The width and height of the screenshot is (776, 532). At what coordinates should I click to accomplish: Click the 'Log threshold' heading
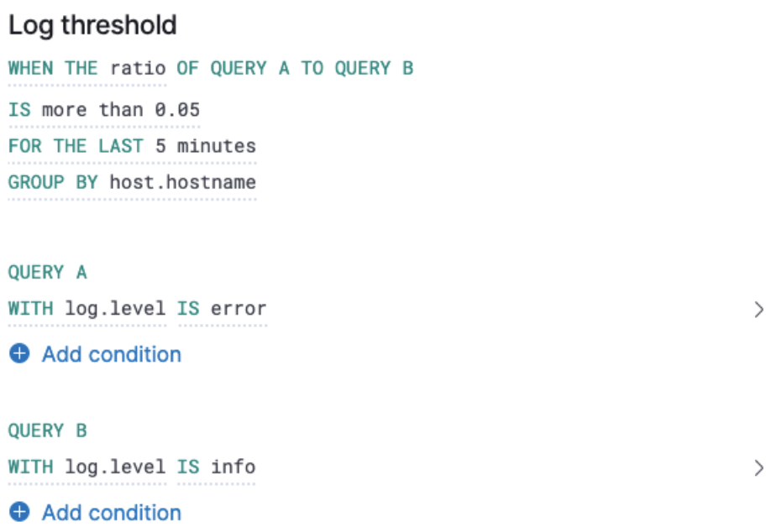pyautogui.click(x=91, y=26)
